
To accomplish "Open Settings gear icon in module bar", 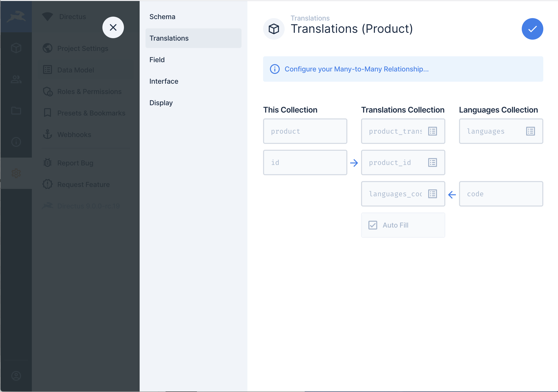I will coord(16,173).
